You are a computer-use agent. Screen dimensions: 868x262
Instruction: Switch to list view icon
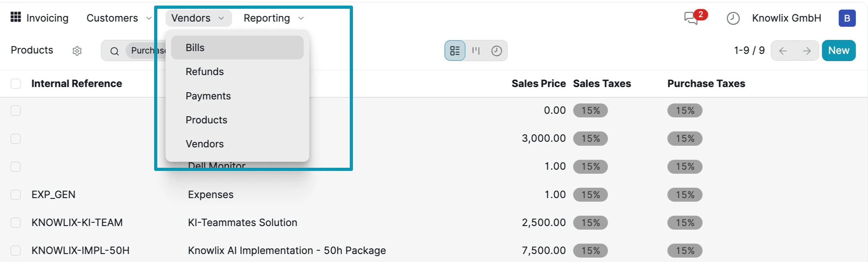point(455,51)
